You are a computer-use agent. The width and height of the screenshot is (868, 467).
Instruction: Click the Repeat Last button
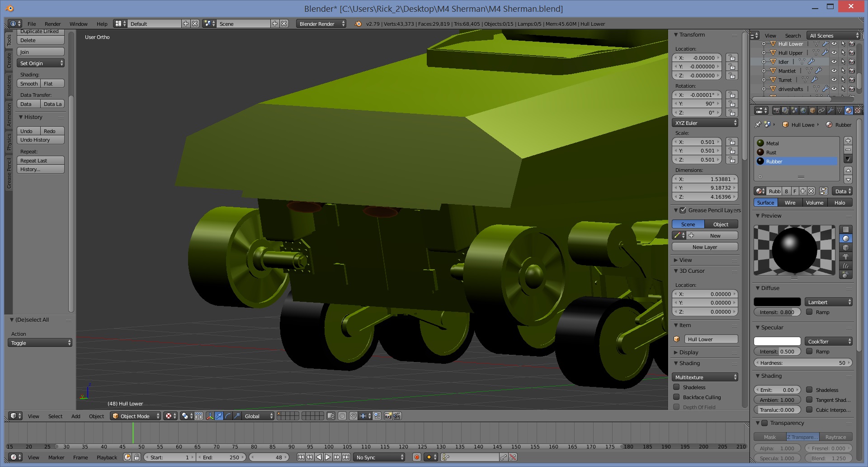coord(41,160)
